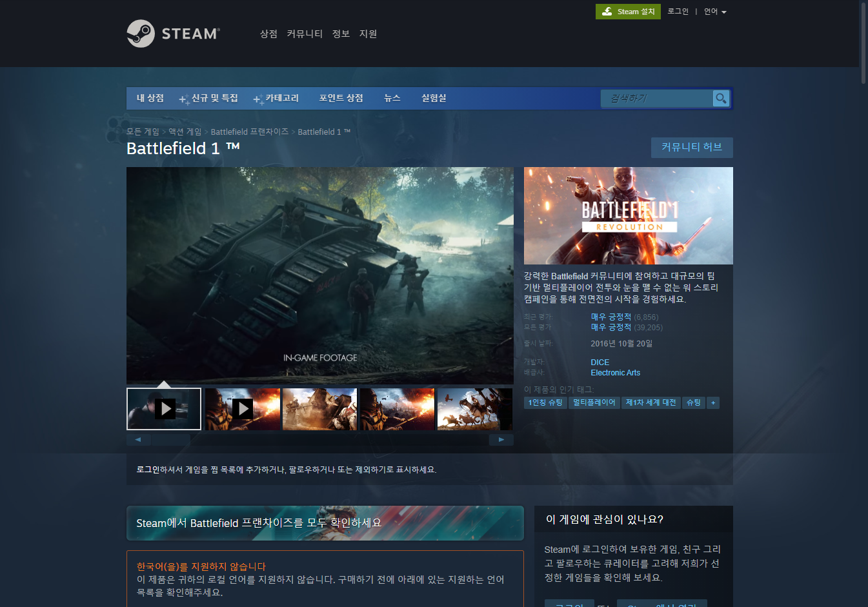This screenshot has width=868, height=607.
Task: Click release date 2016년 10월 20일
Action: [x=621, y=344]
